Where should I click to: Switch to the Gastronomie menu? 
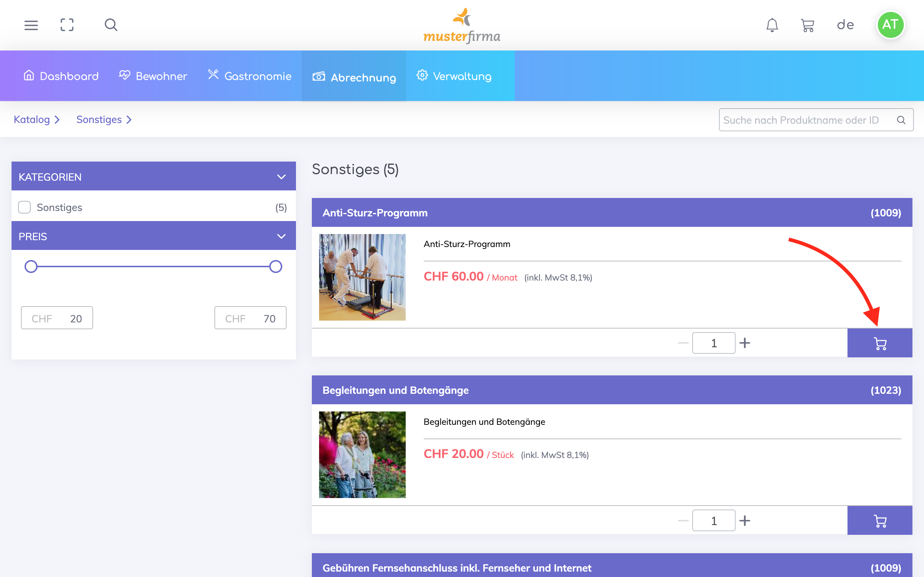coord(250,76)
